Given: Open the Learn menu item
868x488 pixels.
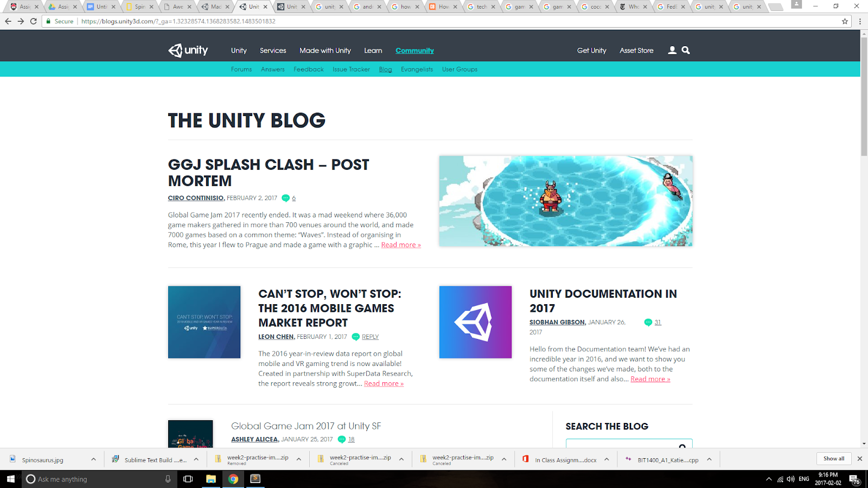Looking at the screenshot, I should pyautogui.click(x=373, y=50).
